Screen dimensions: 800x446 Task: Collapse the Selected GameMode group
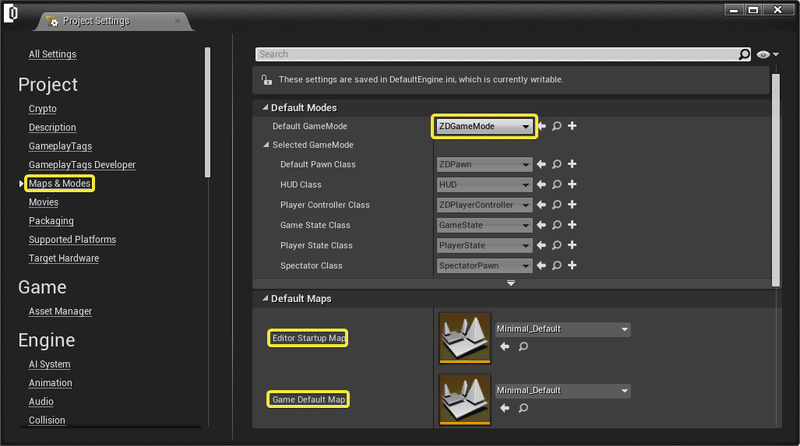coord(266,145)
